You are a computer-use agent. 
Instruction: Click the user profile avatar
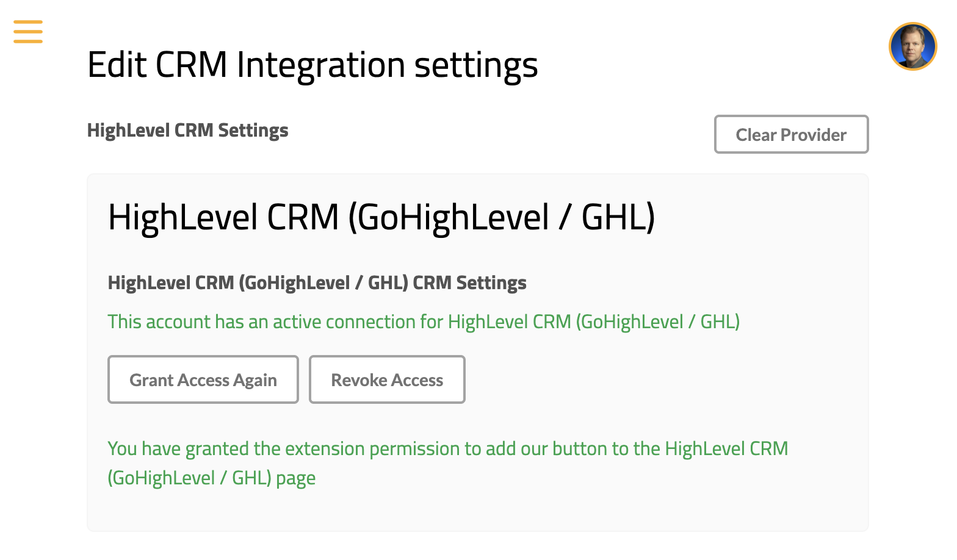(912, 46)
